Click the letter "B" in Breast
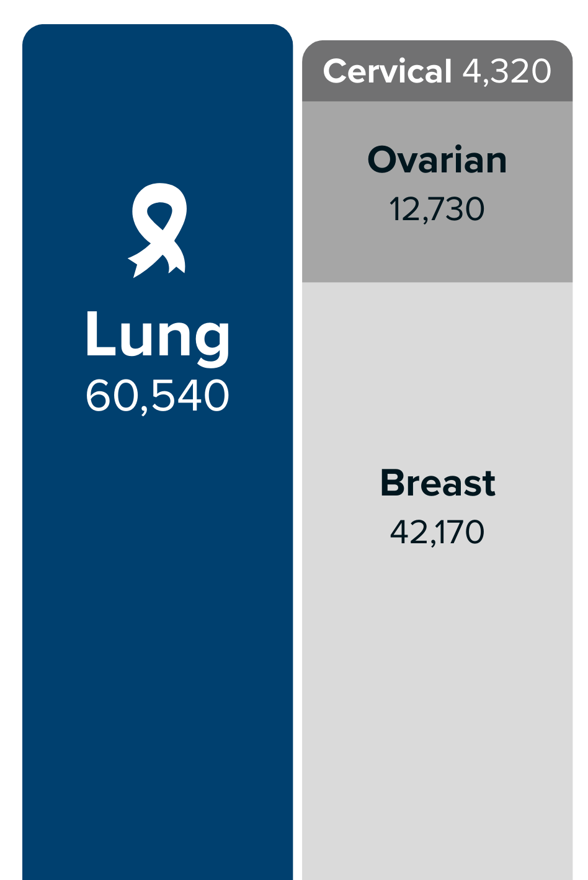The height and width of the screenshot is (880, 588). 394,483
